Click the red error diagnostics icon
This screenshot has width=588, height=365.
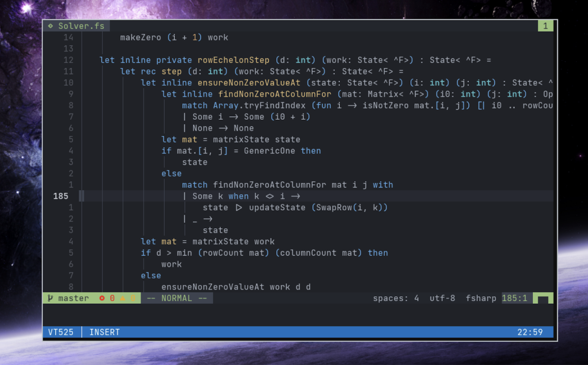tap(102, 298)
